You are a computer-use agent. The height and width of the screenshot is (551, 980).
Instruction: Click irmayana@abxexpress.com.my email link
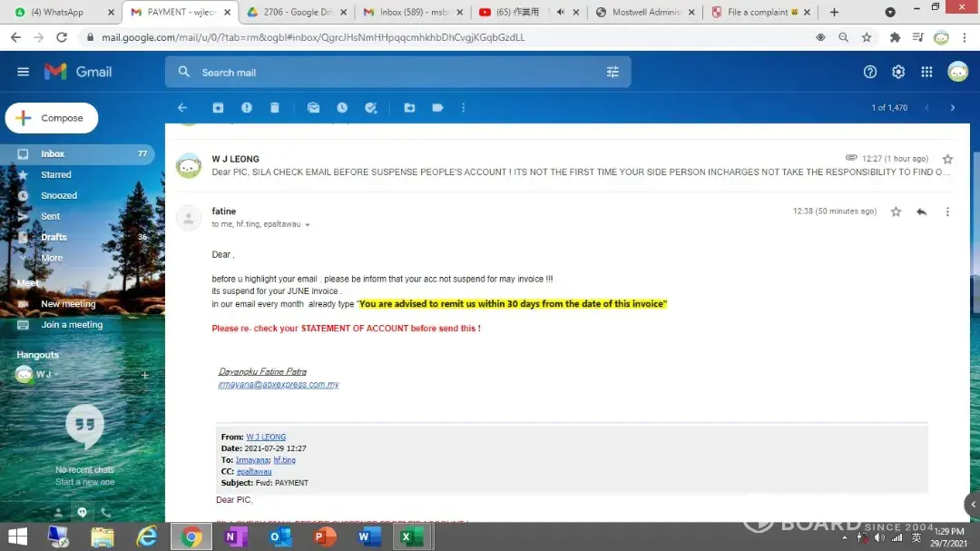click(x=279, y=385)
